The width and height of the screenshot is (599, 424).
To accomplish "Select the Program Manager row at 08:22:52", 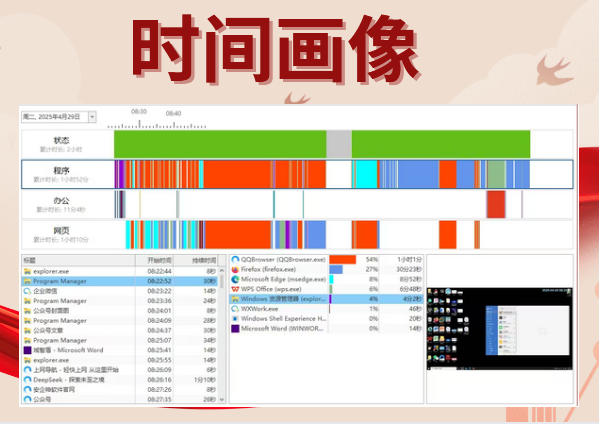I will (x=120, y=281).
